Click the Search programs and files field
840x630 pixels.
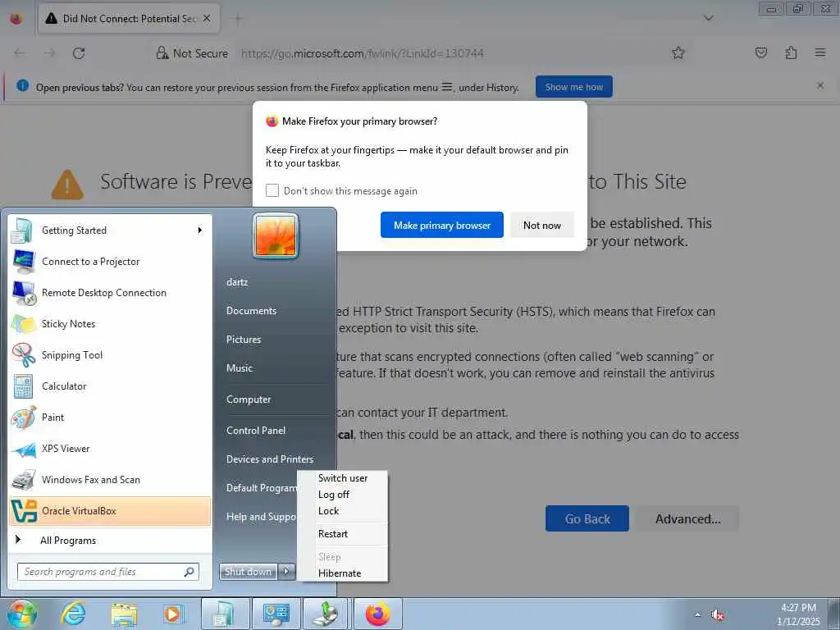pos(108,572)
